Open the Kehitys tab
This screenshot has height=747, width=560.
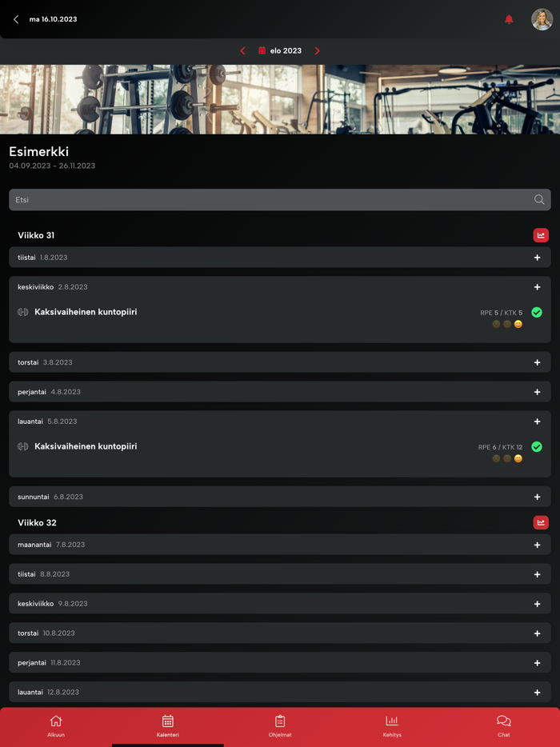(392, 725)
